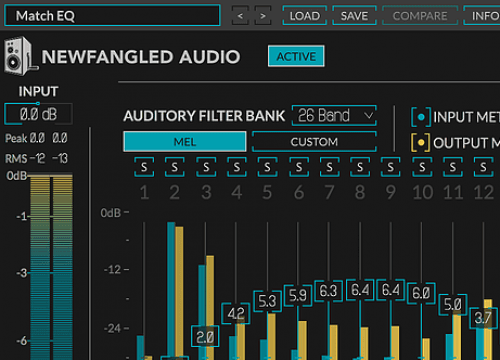Click the band 6 gain handle showing 5.9
Image resolution: width=500 pixels, height=360 pixels.
coord(298,295)
